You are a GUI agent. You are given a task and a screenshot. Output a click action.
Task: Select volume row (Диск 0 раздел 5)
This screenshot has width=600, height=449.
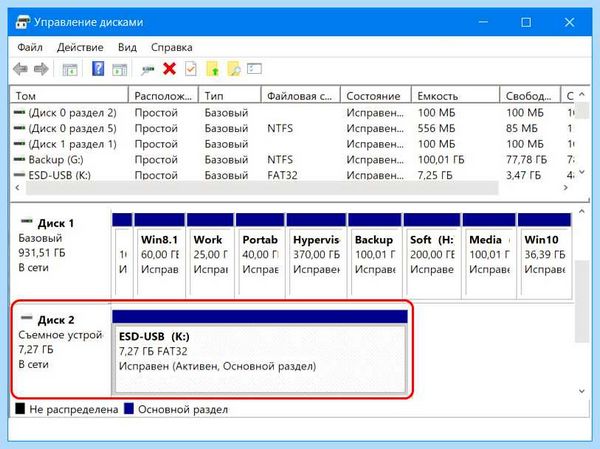(293, 129)
